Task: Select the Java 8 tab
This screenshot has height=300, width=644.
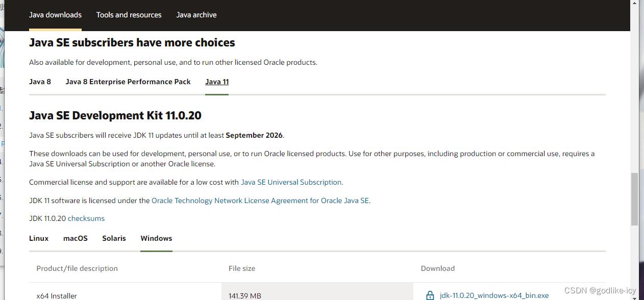Action: (40, 82)
